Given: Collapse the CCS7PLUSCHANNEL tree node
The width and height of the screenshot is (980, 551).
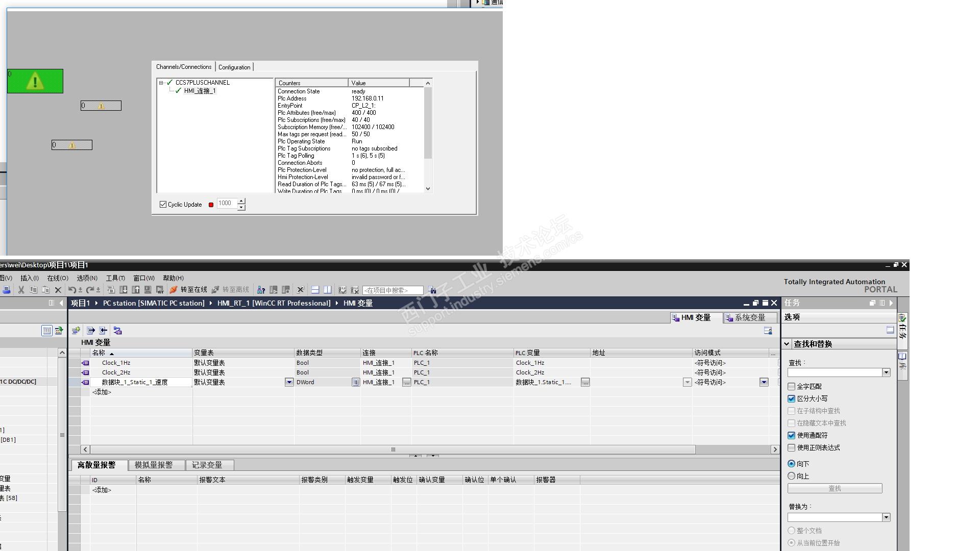Looking at the screenshot, I should 161,83.
